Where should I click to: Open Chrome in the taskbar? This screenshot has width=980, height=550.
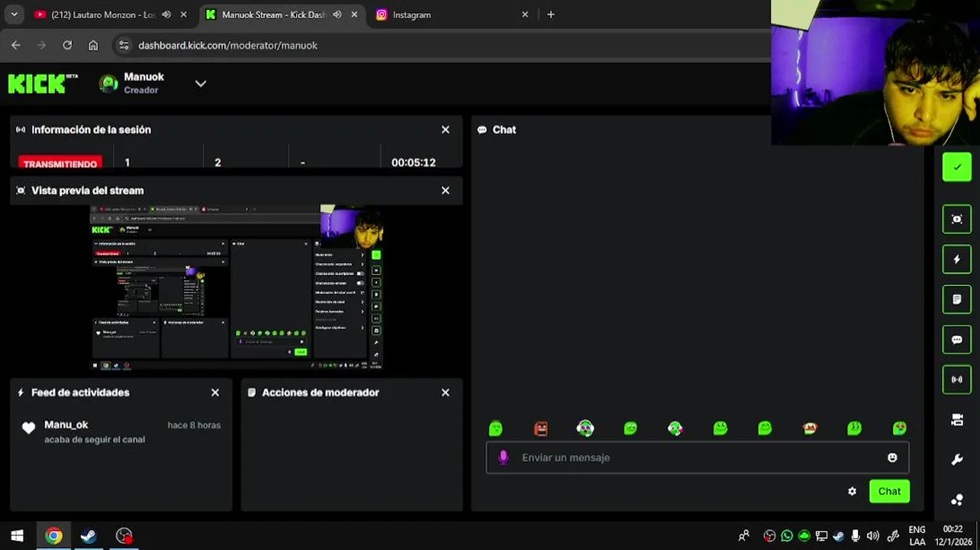point(53,535)
